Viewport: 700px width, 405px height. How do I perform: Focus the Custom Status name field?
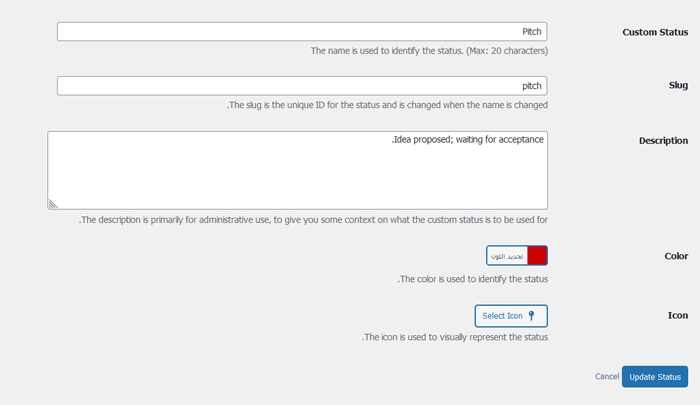tap(302, 32)
